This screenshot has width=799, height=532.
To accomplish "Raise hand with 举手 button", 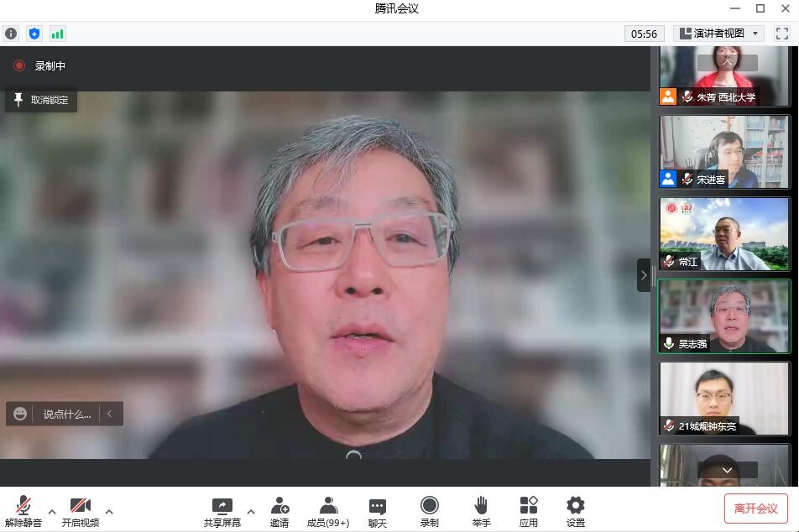I will coord(481,511).
